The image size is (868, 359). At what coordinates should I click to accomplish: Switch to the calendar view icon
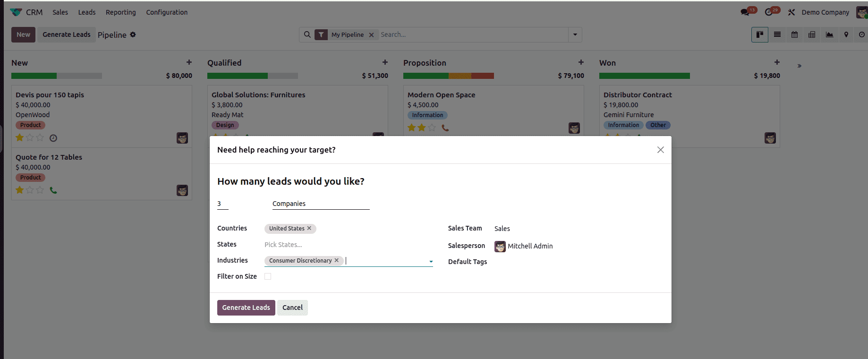pyautogui.click(x=795, y=34)
